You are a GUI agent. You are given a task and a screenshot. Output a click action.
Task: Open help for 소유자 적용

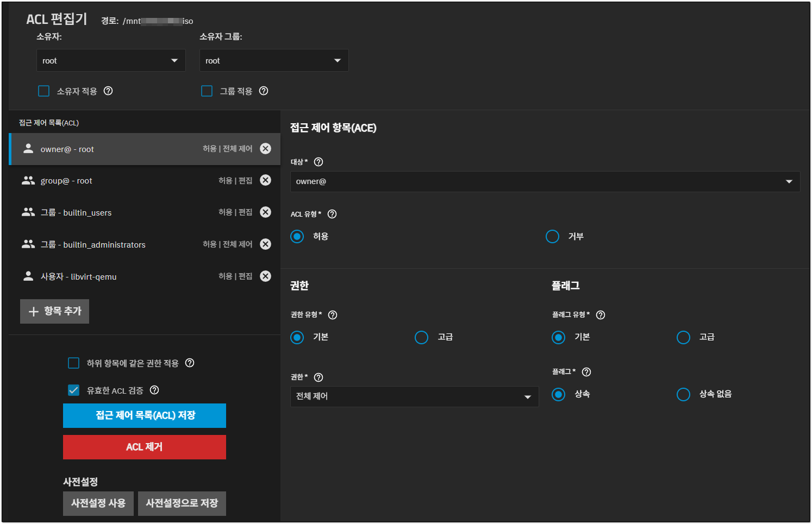(x=108, y=91)
